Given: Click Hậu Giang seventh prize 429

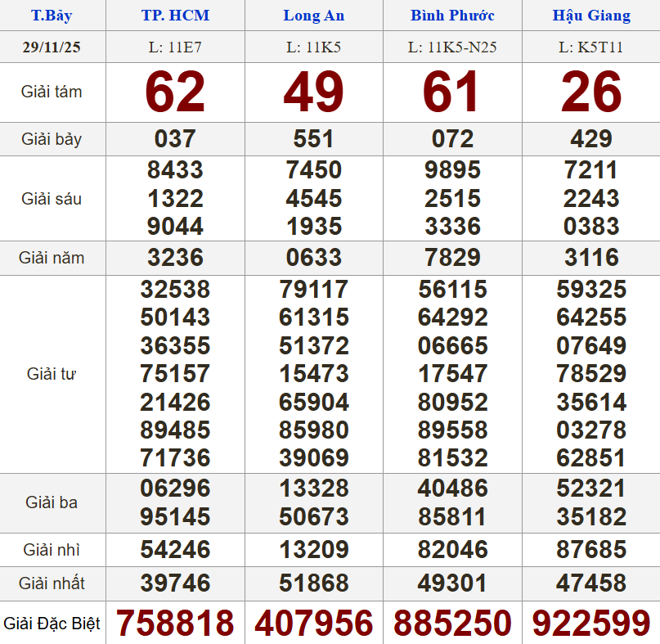Looking at the screenshot, I should point(591,138).
